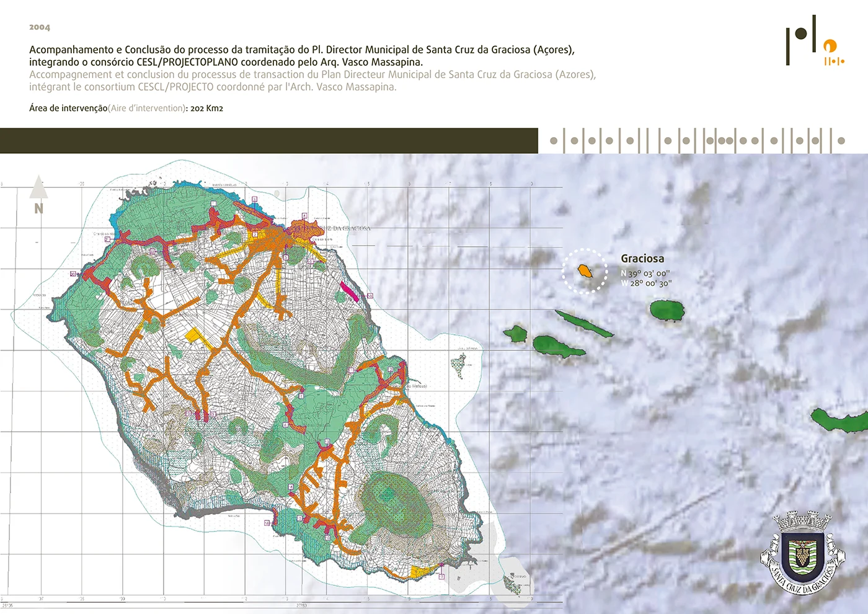This screenshot has height=614, width=868.
Task: Click the 'Área de intervenção' line
Action: click(x=126, y=108)
